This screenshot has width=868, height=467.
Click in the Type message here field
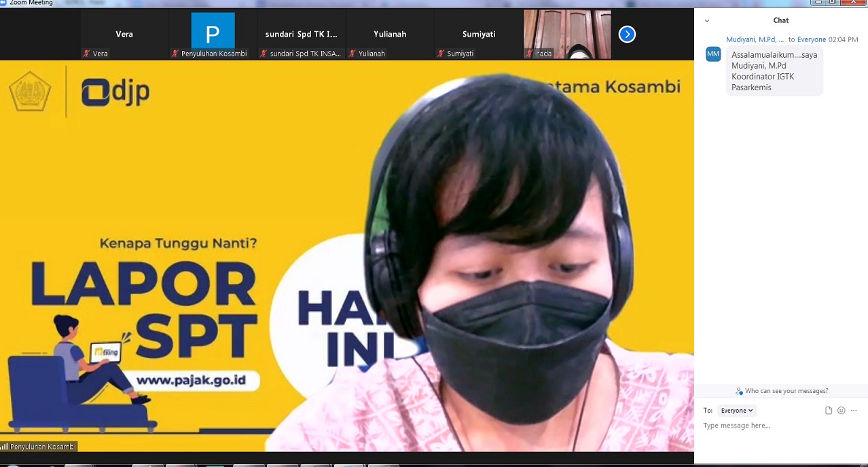click(774, 426)
